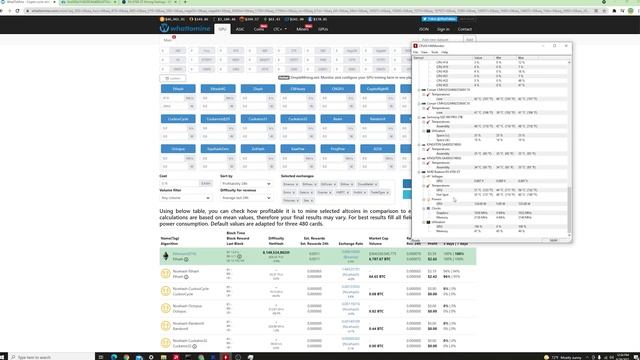Click the Twitter follow button in header
This screenshot has height=360, width=640.
click(x=439, y=19)
